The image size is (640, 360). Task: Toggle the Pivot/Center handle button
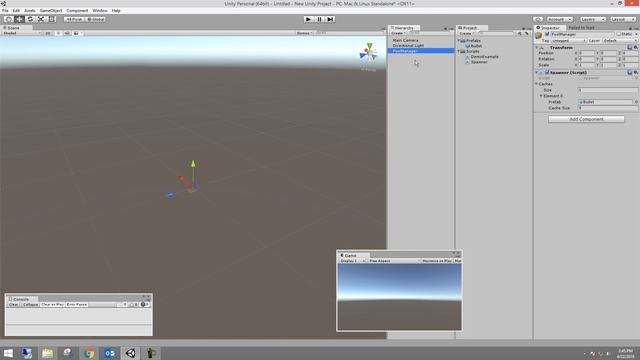tap(74, 19)
